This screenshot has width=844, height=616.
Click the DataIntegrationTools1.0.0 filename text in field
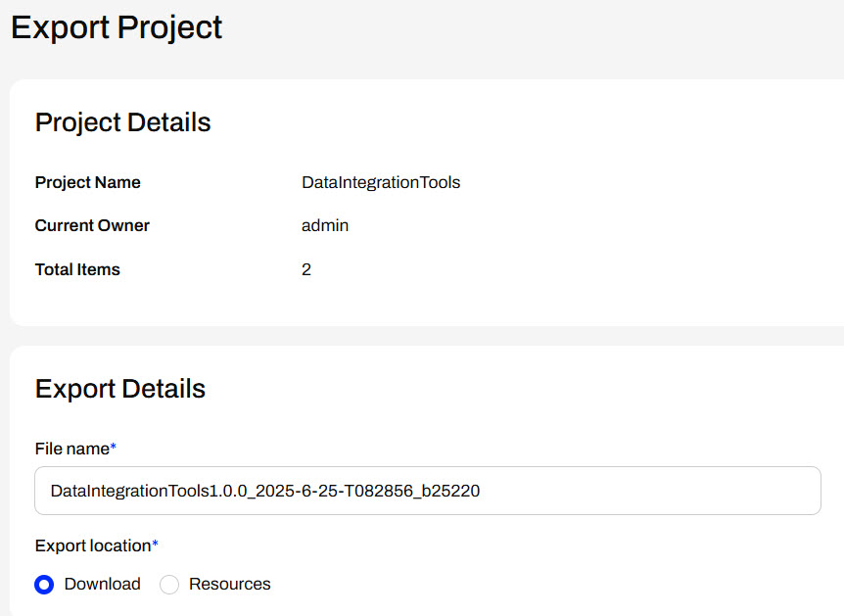[x=264, y=491]
